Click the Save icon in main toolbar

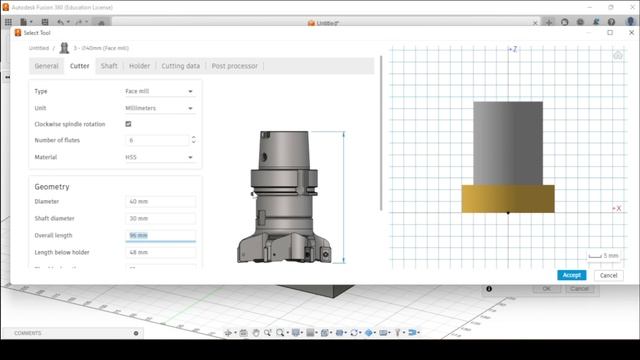(x=45, y=22)
